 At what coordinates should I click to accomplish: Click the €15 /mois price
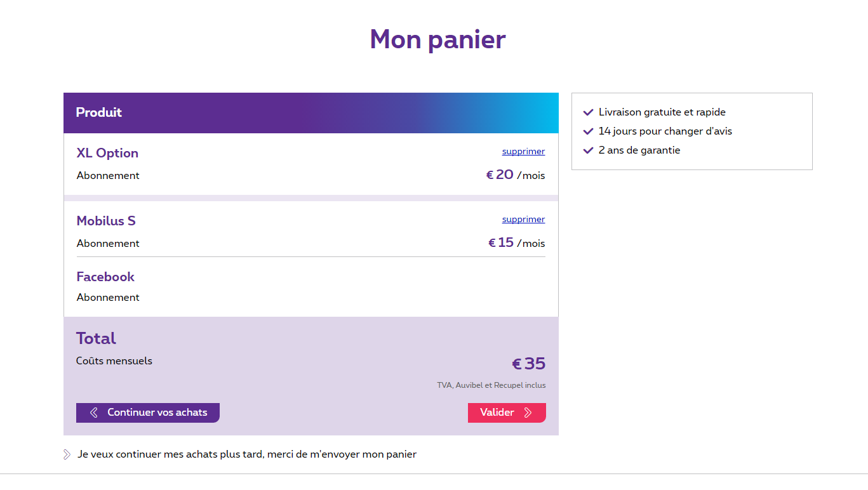click(516, 243)
